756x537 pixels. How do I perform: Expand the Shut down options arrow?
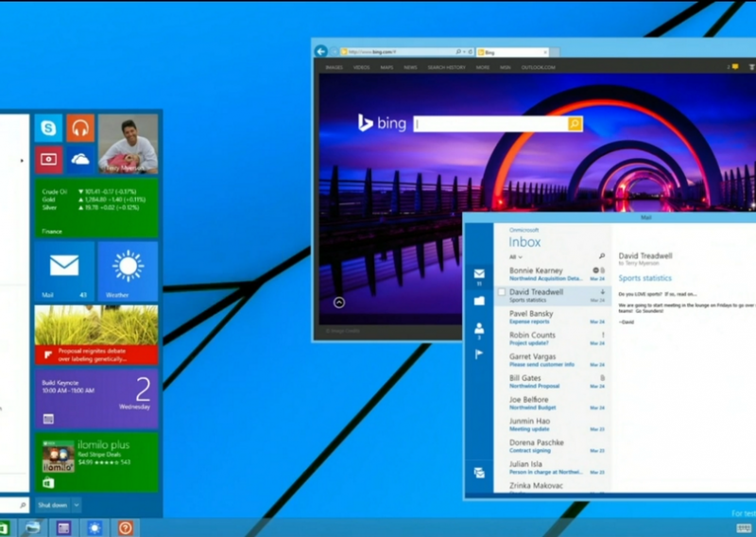point(77,505)
